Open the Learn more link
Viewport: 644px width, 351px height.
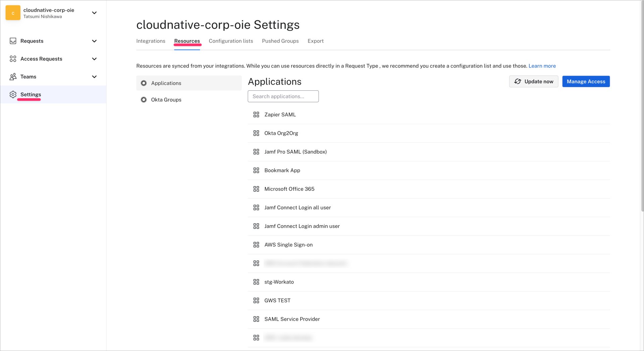pyautogui.click(x=542, y=66)
